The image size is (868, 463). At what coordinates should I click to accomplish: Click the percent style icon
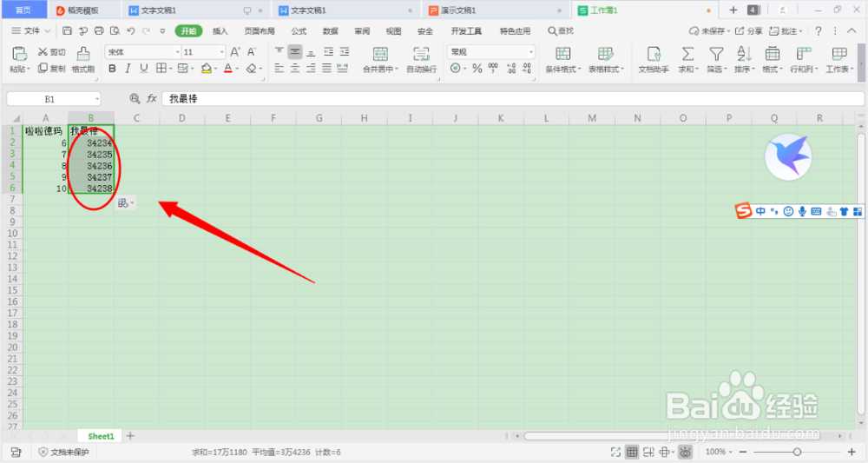477,68
